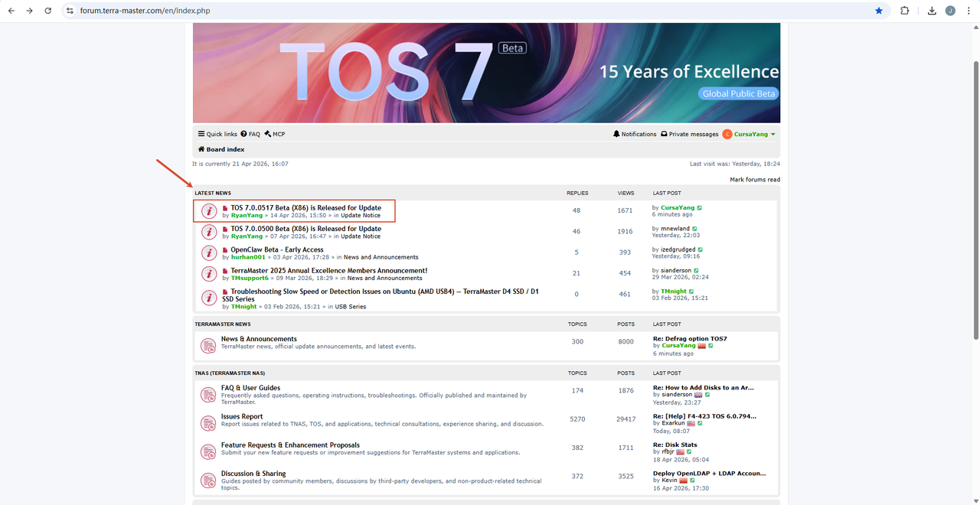Go to Board index breadcrumb
Image resolution: width=980 pixels, height=505 pixels.
click(225, 149)
